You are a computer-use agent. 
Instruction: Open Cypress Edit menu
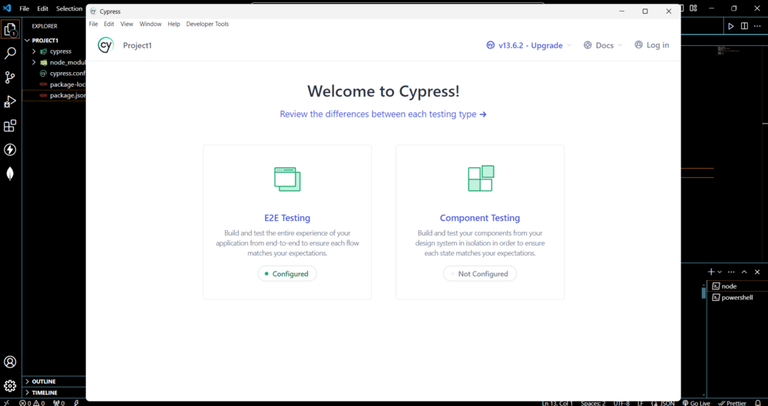point(109,24)
